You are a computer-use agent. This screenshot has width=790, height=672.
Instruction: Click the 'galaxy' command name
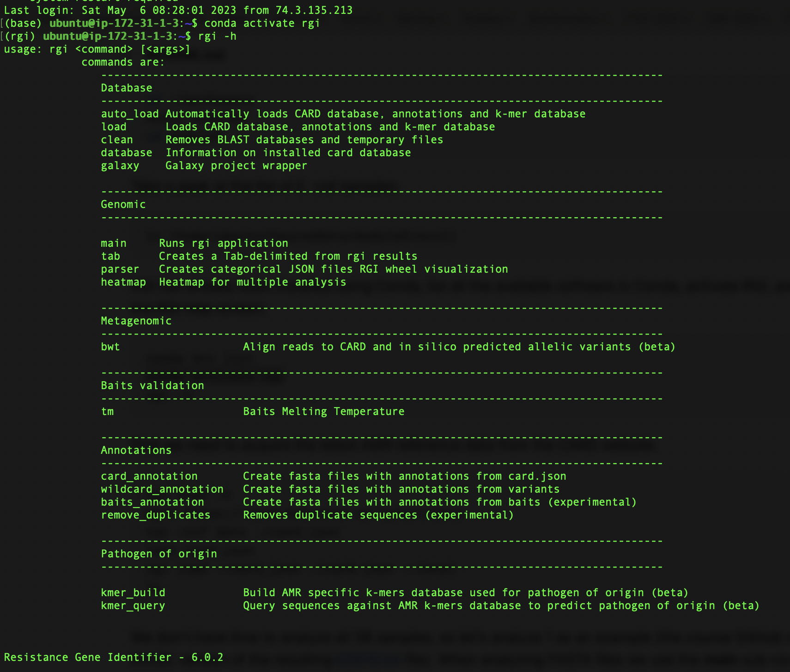click(120, 165)
